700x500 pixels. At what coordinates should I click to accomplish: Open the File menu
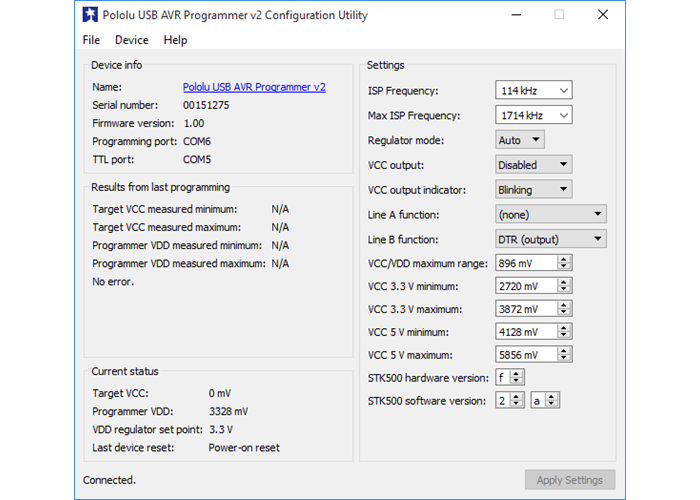coord(91,40)
